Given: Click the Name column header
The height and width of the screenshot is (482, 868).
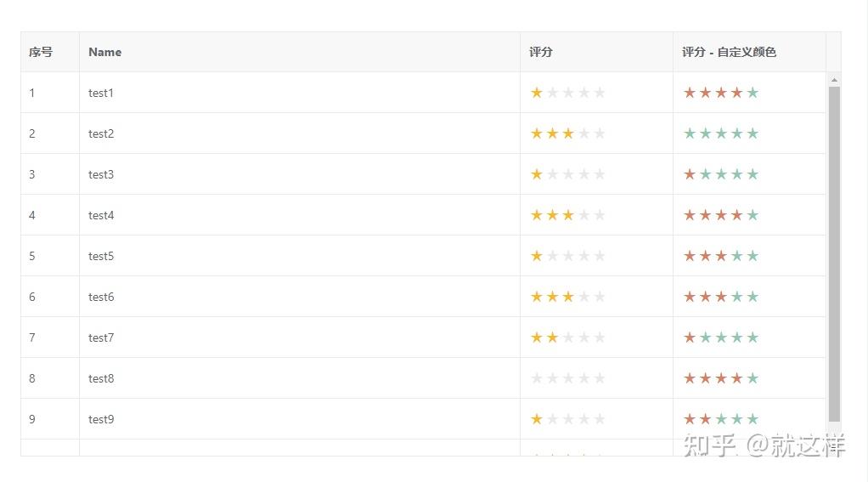Looking at the screenshot, I should pos(105,52).
